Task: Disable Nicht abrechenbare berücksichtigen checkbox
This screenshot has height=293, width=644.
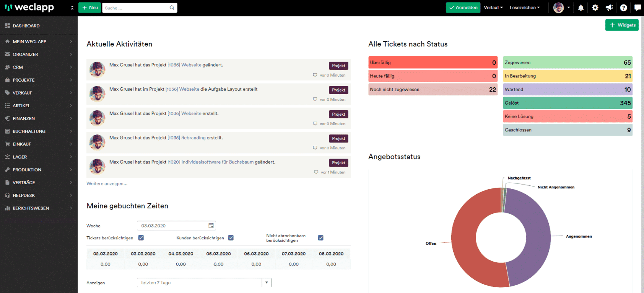Action: pos(321,238)
